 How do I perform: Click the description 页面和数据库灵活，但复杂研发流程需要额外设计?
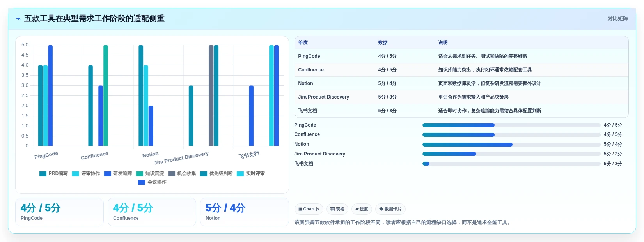490,83
